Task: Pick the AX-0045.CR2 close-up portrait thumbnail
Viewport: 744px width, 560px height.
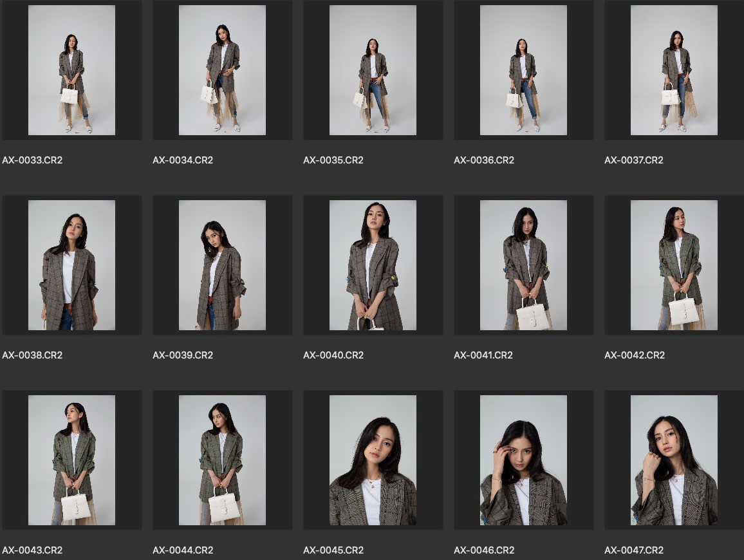Action: coord(373,460)
